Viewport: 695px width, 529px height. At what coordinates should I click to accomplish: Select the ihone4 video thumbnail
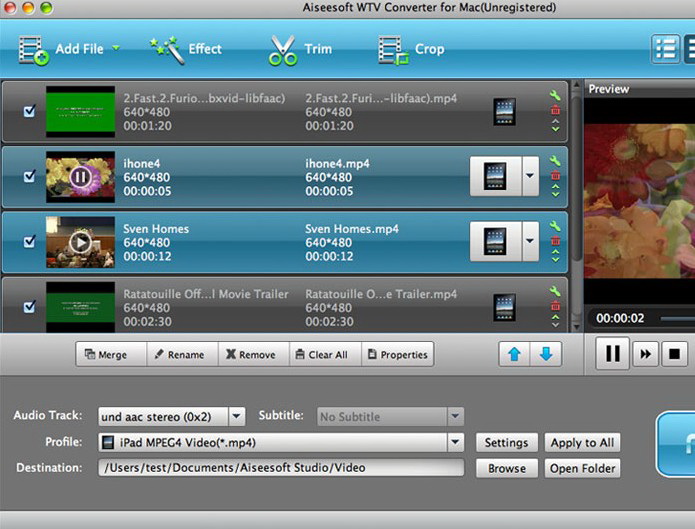pos(80,177)
